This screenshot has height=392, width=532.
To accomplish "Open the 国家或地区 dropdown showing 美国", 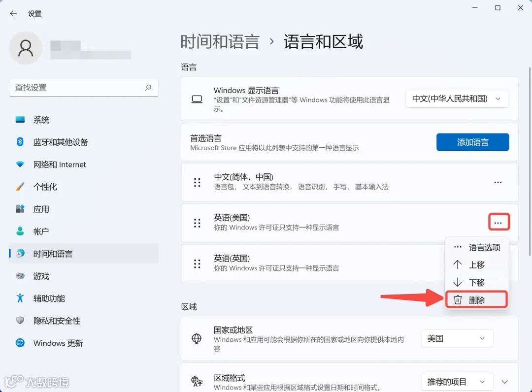I will point(457,338).
